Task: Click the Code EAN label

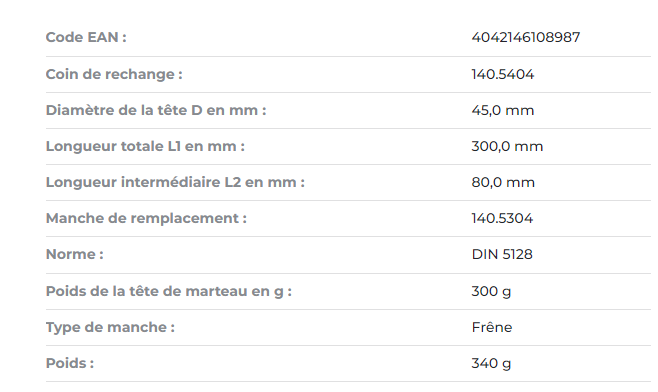Action: click(86, 37)
